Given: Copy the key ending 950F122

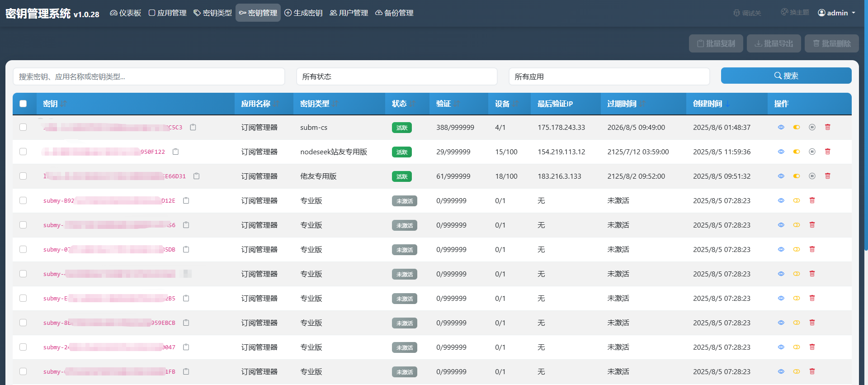Looking at the screenshot, I should pyautogui.click(x=176, y=152).
